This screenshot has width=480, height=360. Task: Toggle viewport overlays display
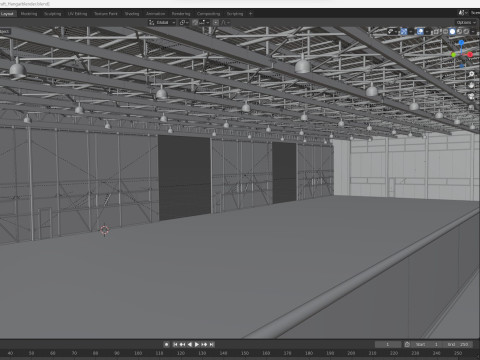point(420,32)
